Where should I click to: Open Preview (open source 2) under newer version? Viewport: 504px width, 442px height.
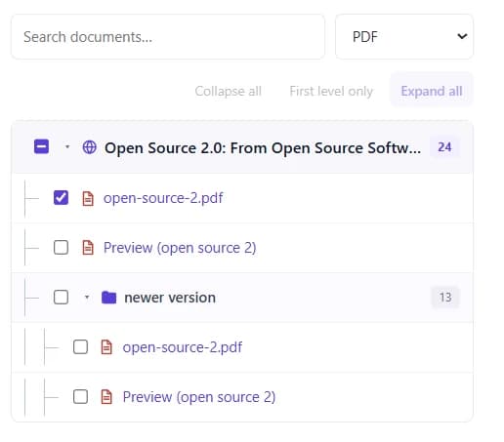[199, 397]
